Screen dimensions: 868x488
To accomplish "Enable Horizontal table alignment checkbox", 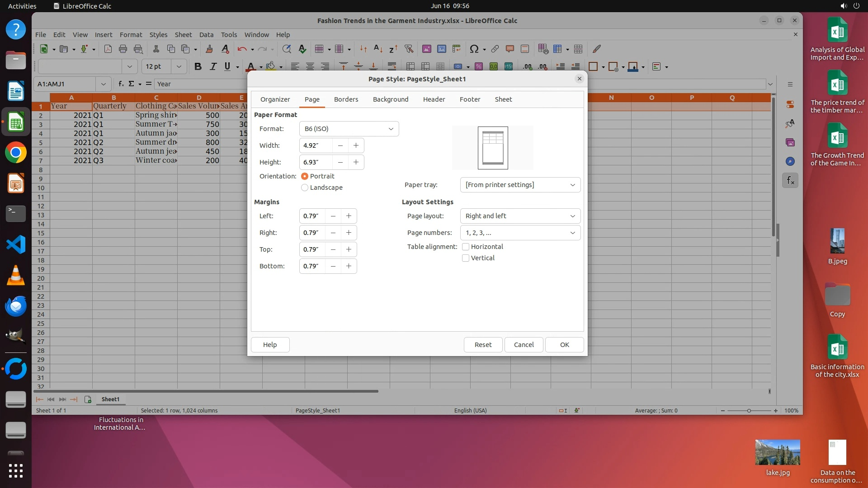I will click(466, 247).
